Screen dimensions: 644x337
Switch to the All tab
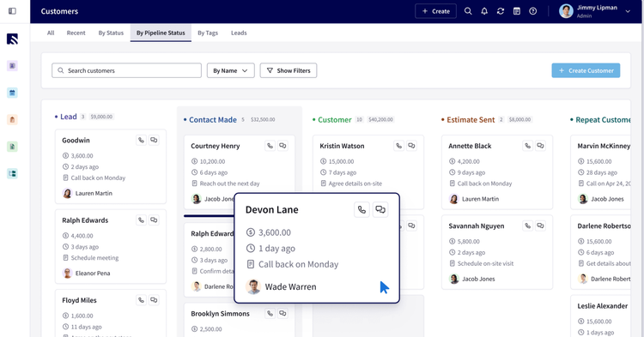pos(51,33)
